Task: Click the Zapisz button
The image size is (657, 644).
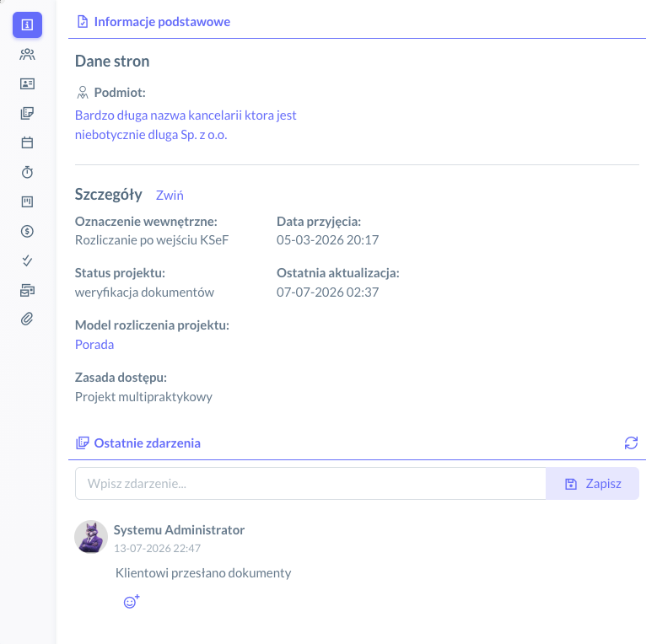Action: pyautogui.click(x=592, y=484)
